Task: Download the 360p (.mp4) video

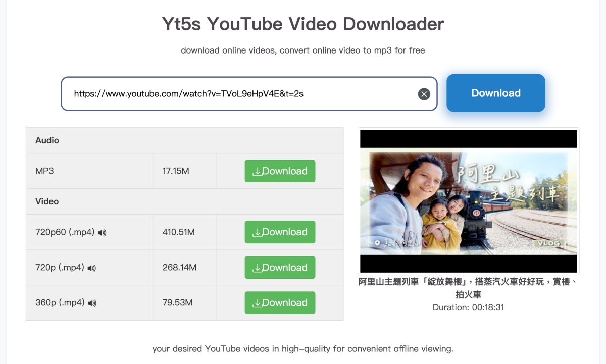Action: [x=280, y=303]
